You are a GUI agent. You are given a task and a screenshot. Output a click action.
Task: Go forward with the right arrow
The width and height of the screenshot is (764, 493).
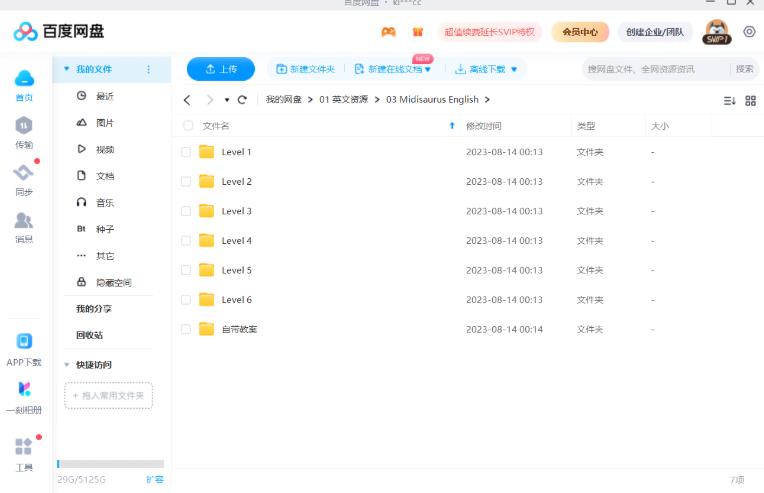[210, 100]
